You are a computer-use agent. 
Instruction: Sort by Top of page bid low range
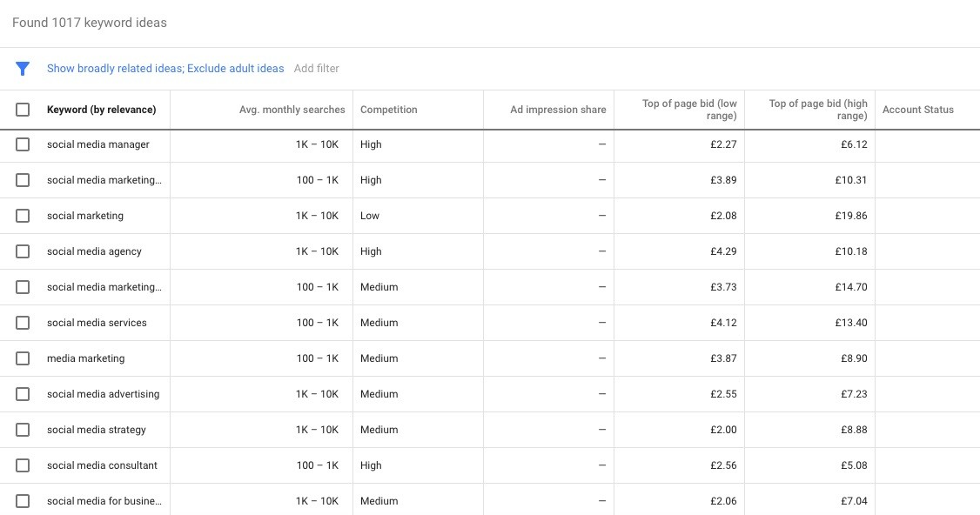pyautogui.click(x=689, y=110)
